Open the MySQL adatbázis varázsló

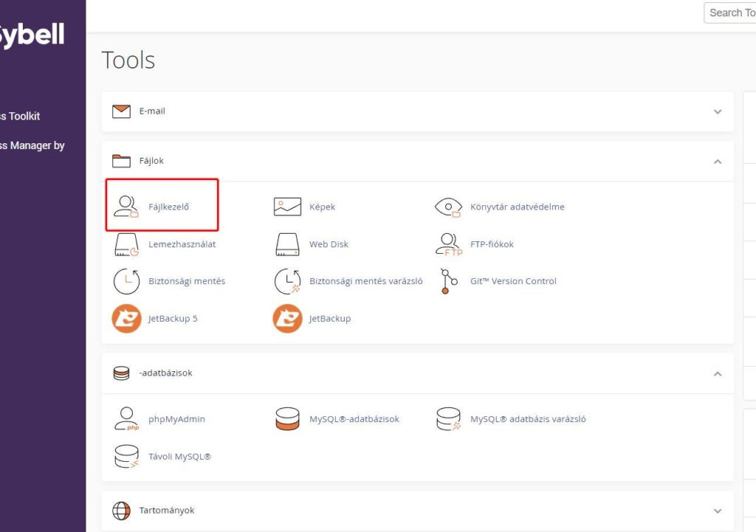coord(528,419)
